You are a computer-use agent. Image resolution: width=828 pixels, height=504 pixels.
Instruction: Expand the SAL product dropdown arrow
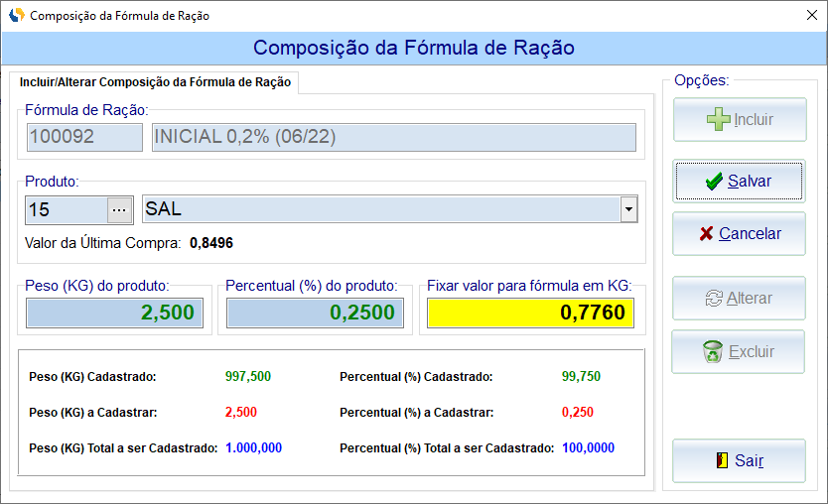[627, 209]
